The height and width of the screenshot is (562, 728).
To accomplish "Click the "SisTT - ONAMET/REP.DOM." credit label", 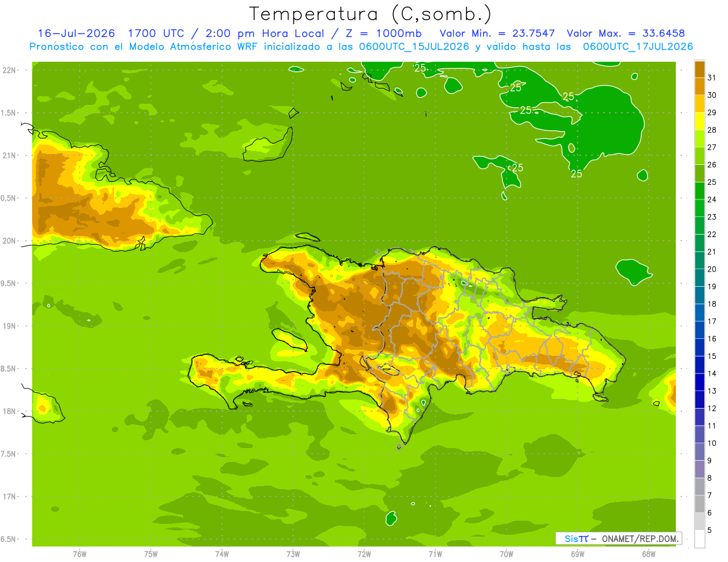I will coord(618,538).
